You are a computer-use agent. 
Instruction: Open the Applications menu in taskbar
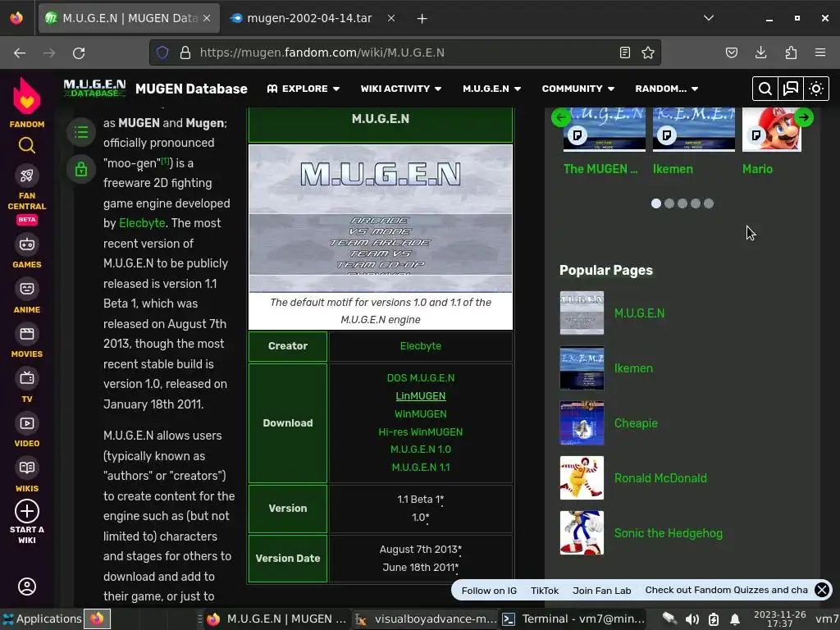[42, 619]
